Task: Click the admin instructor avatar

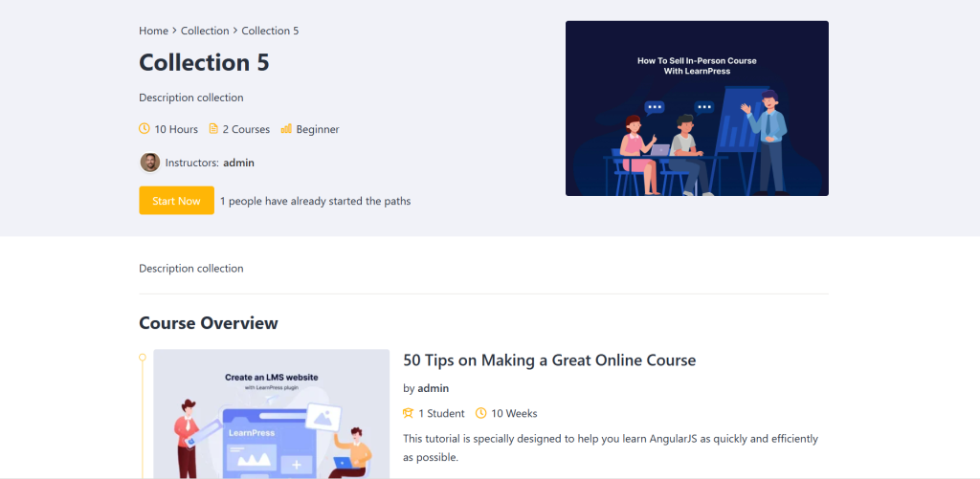Action: [150, 163]
